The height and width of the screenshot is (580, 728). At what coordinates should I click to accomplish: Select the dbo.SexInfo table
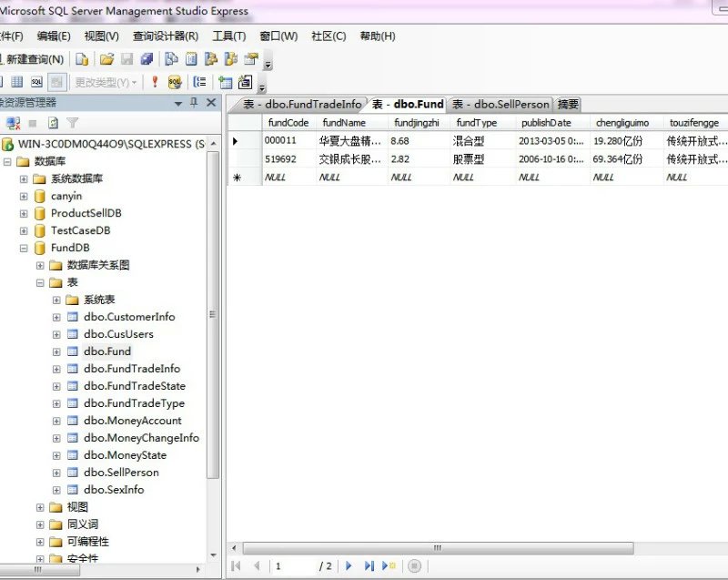[114, 490]
